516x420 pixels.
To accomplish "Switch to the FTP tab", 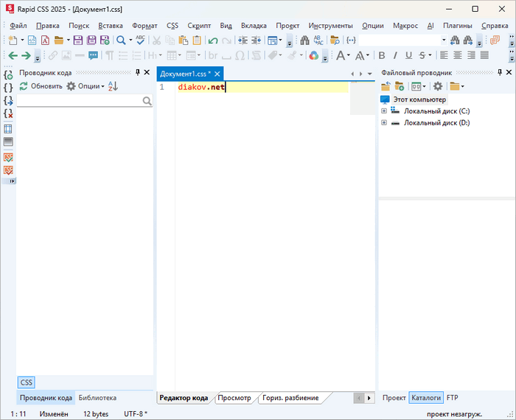I will [x=452, y=398].
